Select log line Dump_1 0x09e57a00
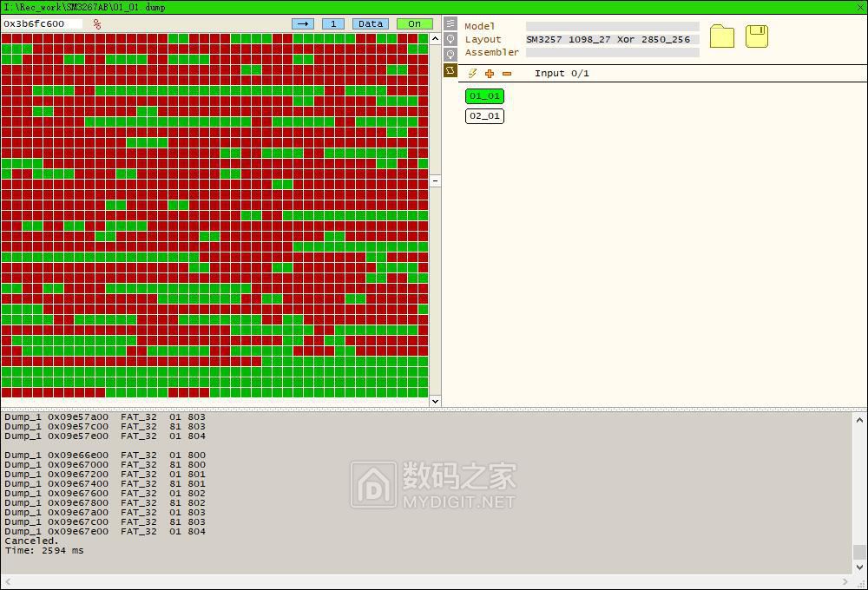 pos(105,416)
